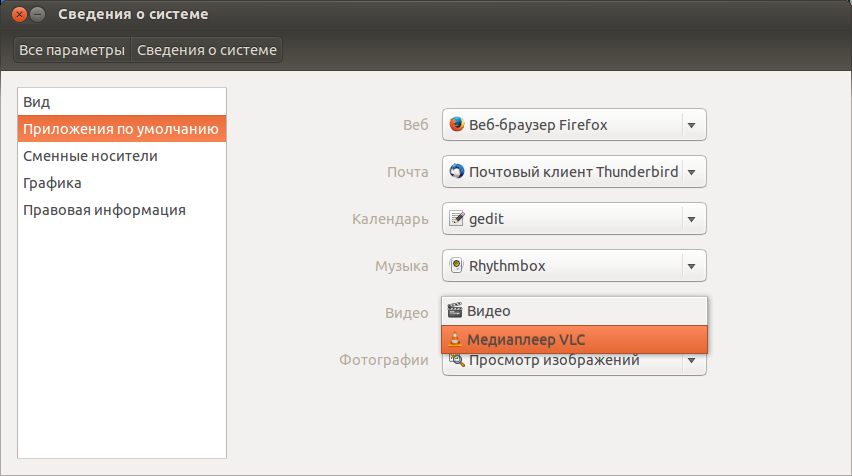
Task: Go to Все параметры
Action: [72, 50]
